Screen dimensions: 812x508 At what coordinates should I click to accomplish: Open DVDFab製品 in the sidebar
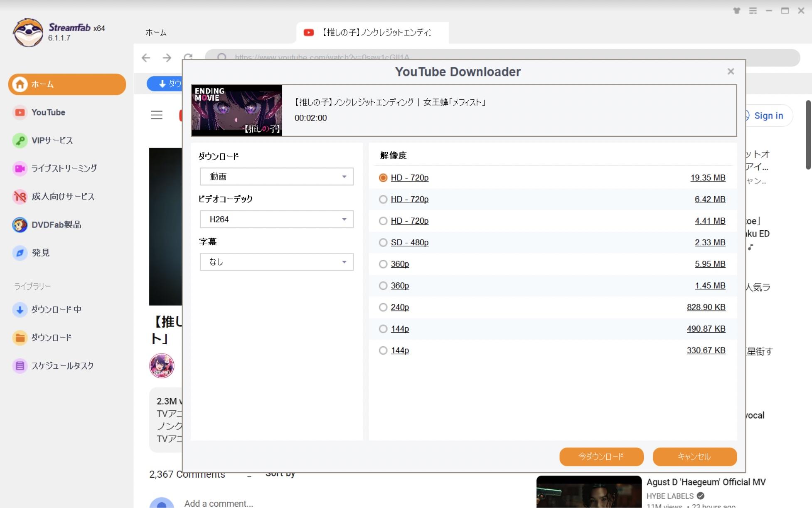(x=47, y=225)
